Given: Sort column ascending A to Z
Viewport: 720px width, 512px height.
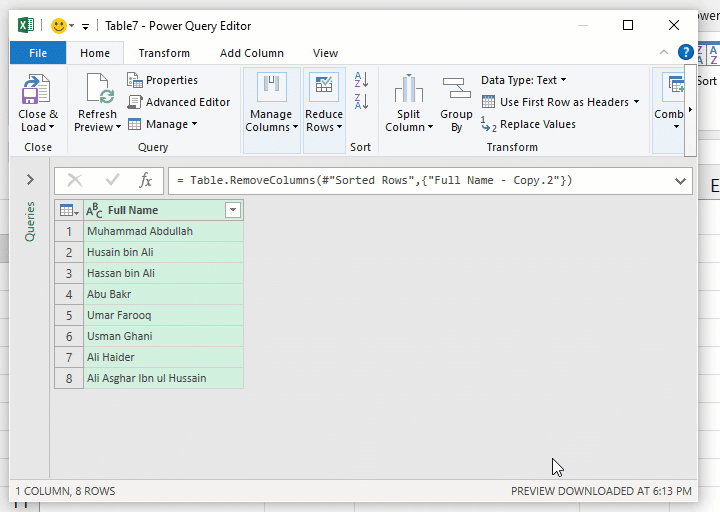Looking at the screenshot, I should point(361,79).
